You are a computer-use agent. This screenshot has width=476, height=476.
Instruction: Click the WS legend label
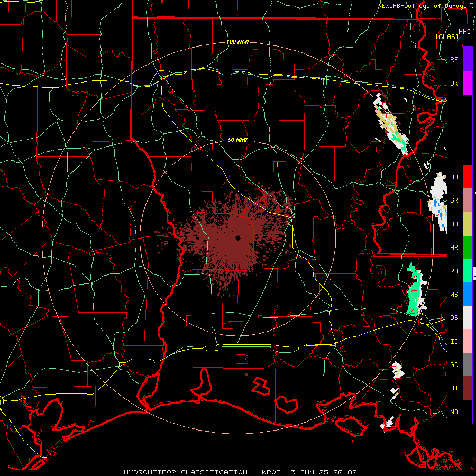(454, 295)
